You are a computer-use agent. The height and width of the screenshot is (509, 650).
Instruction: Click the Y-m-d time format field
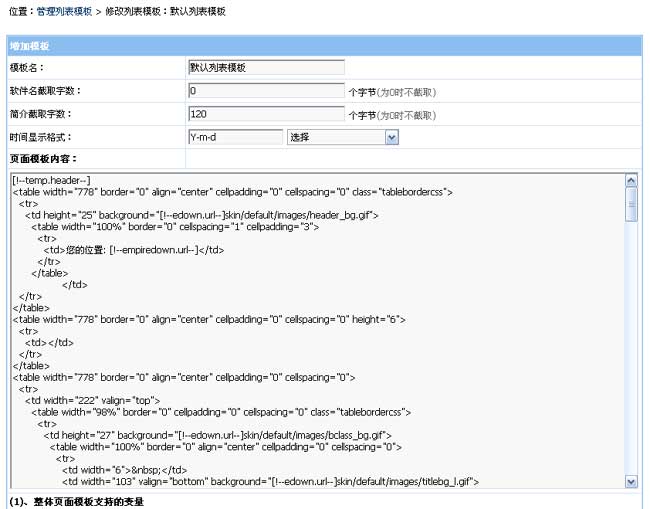234,137
